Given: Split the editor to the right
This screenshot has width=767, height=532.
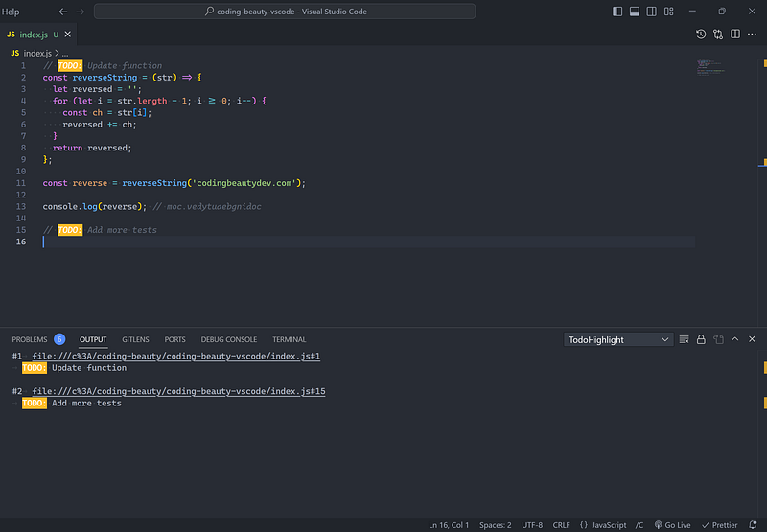Looking at the screenshot, I should (x=735, y=34).
